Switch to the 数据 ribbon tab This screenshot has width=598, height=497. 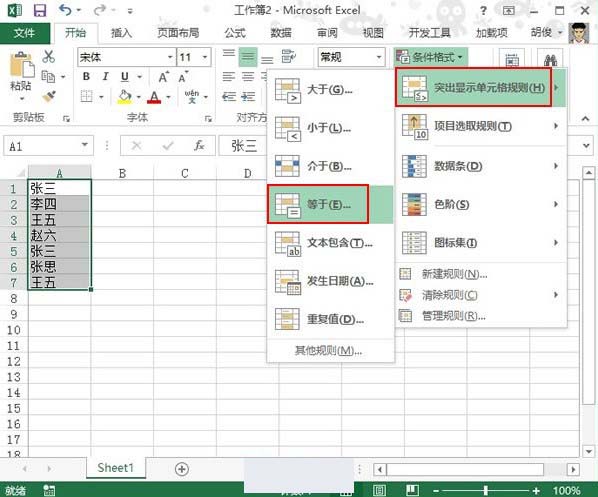click(x=281, y=33)
